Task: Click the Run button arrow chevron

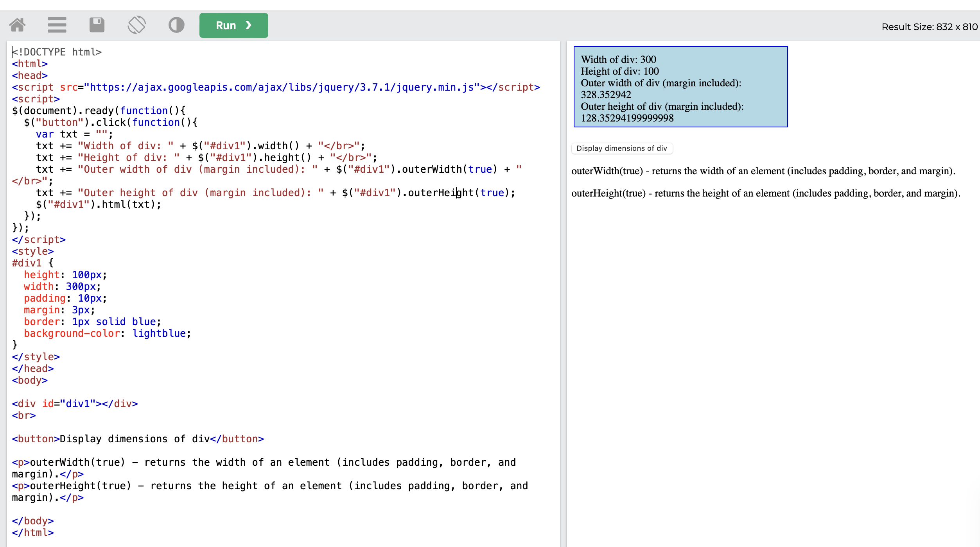Action: click(248, 25)
